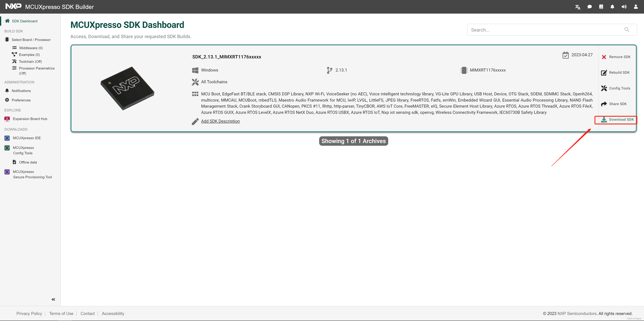Screen dimensions: 644x321
Task: Click Expansion Board Hub red icon
Action: [7, 119]
